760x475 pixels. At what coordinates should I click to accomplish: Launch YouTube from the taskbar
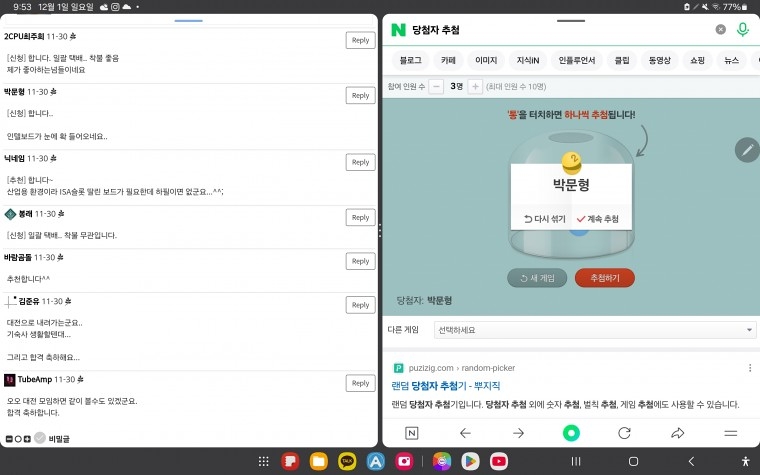pyautogui.click(x=499, y=461)
